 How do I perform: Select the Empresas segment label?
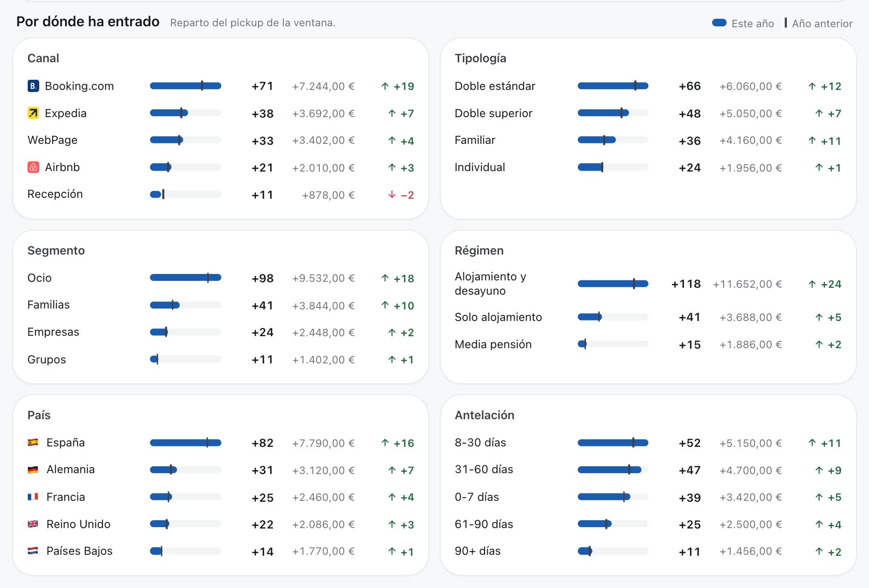pyautogui.click(x=53, y=332)
